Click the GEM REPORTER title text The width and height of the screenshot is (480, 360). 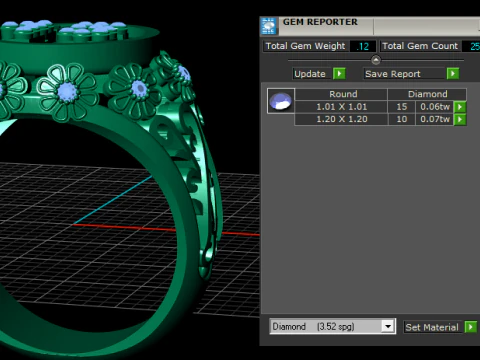[x=320, y=22]
